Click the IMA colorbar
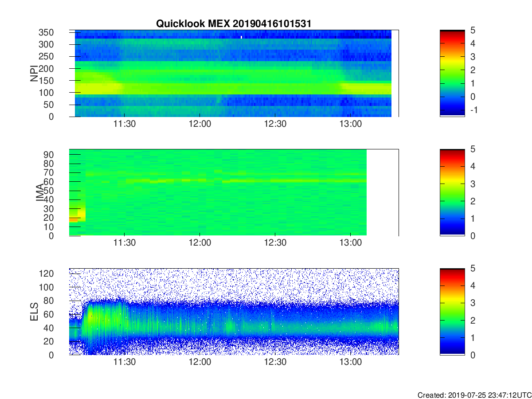 coord(452,192)
